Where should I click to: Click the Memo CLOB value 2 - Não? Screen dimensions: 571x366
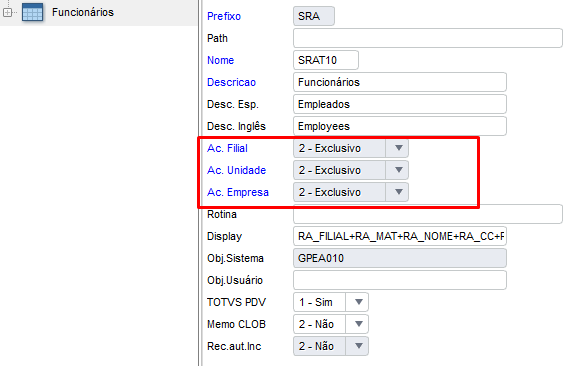[316, 324]
